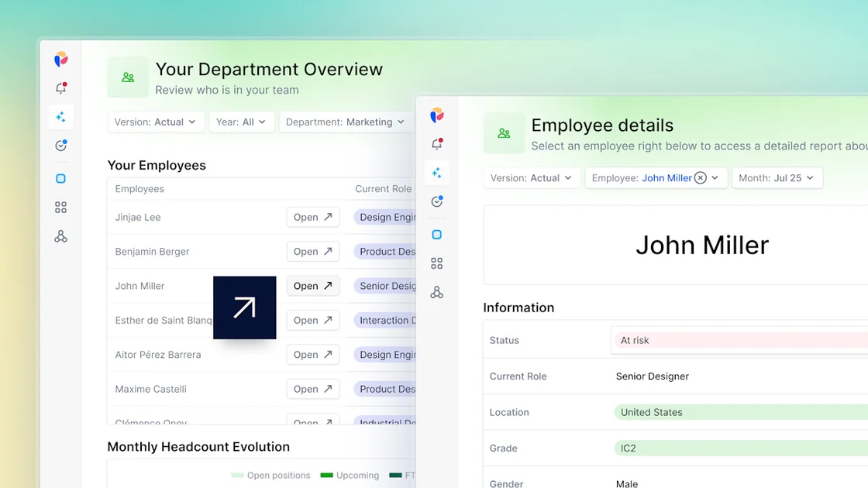Viewport: 868px width, 488px height.
Task: Click the United States location value
Action: point(741,412)
